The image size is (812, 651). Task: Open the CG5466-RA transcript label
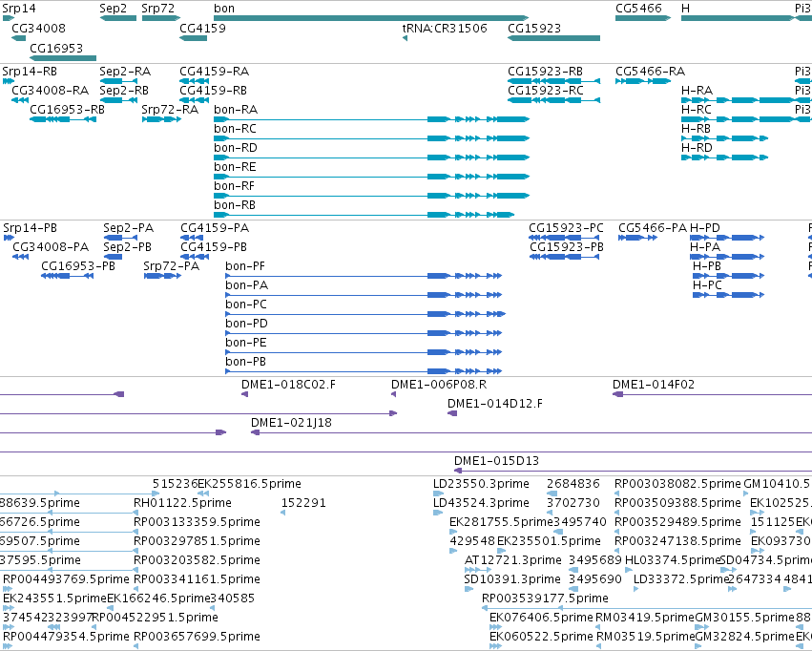point(651,72)
